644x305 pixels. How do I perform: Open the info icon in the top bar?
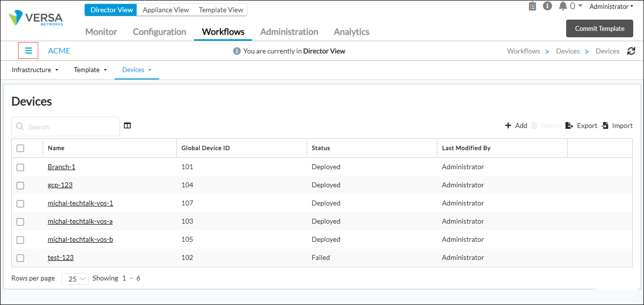tap(547, 6)
